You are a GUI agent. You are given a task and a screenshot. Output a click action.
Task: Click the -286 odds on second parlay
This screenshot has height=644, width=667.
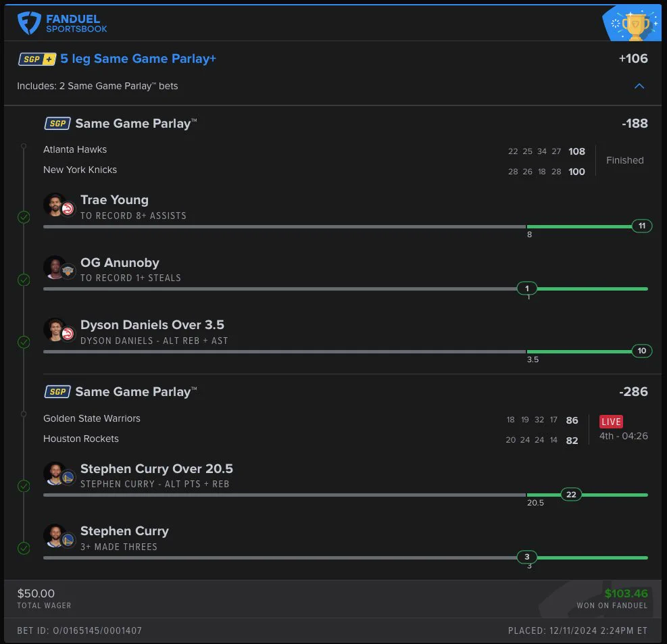pyautogui.click(x=633, y=392)
